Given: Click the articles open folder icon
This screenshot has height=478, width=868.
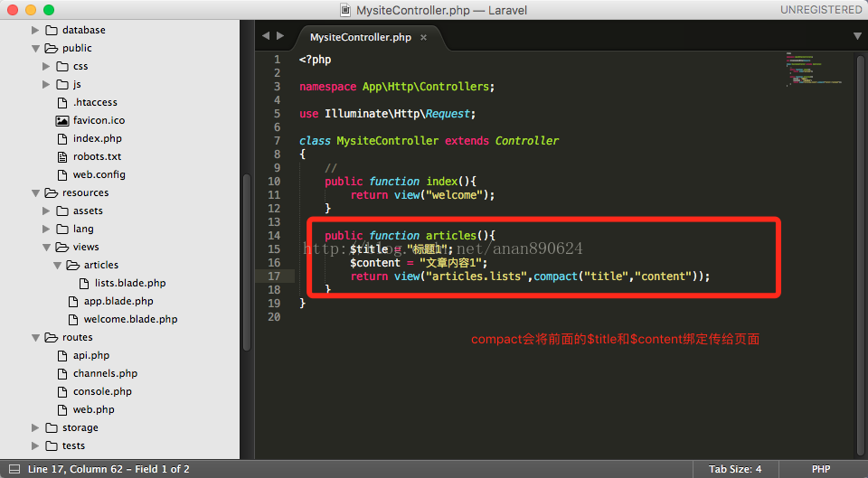Looking at the screenshot, I should pos(73,265).
